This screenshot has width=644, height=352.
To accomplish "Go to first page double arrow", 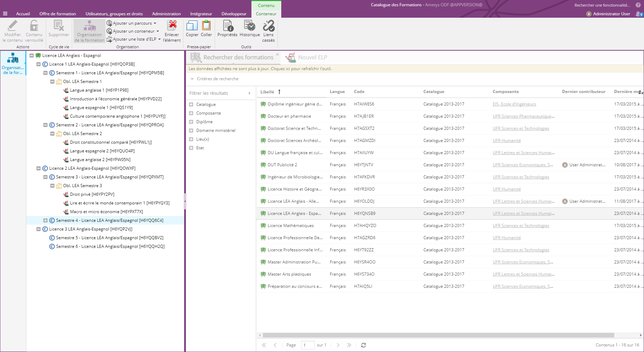I will coord(264,345).
